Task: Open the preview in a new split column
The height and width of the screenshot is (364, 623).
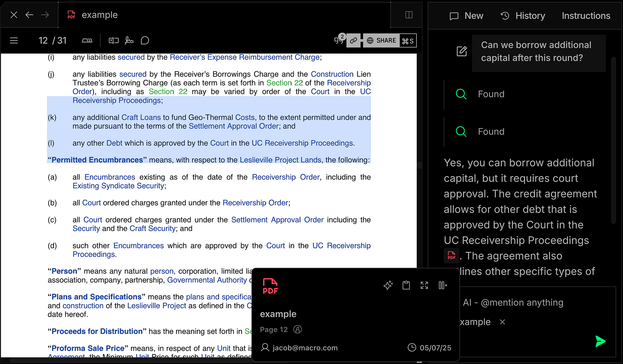Action: 443,285
